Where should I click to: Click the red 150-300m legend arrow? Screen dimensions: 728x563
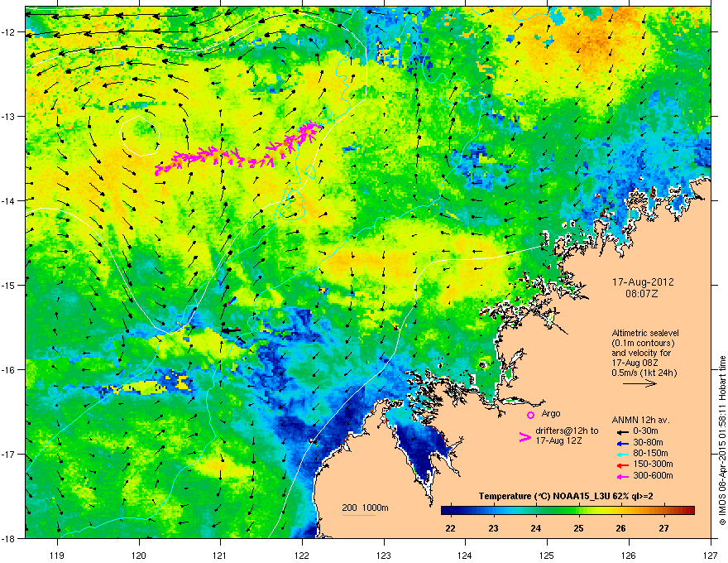click(623, 465)
